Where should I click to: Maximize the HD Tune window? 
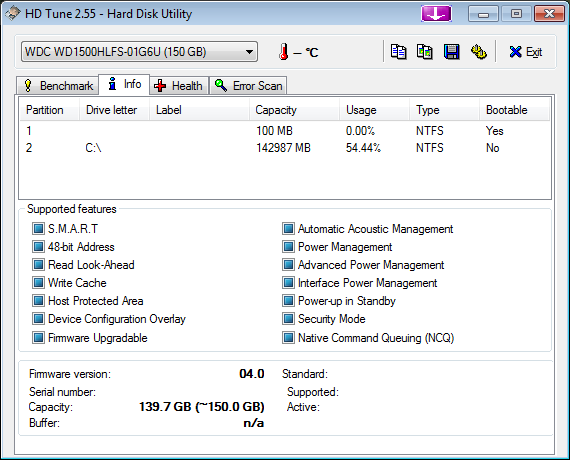[x=516, y=14]
